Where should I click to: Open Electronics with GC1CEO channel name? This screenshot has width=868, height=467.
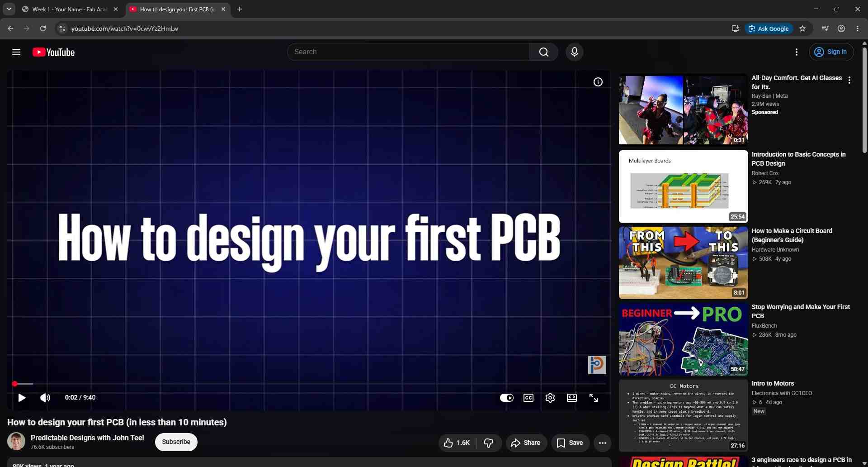782,393
